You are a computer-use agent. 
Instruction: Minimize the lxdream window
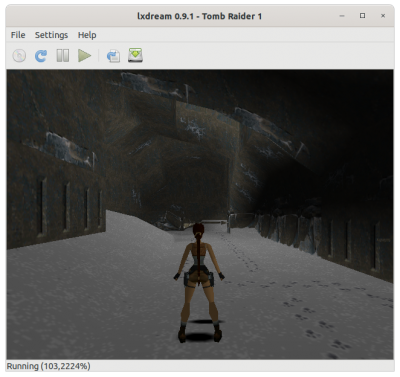pyautogui.click(x=342, y=16)
